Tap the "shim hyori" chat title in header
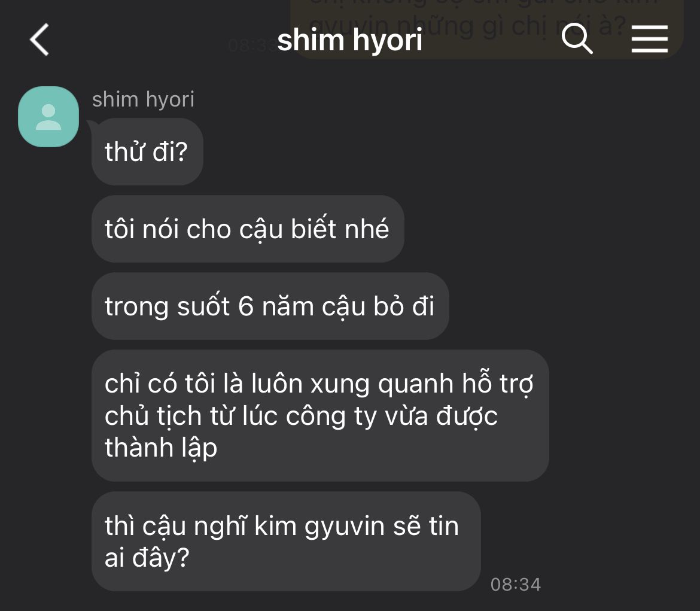This screenshot has height=611, width=700. point(349,39)
